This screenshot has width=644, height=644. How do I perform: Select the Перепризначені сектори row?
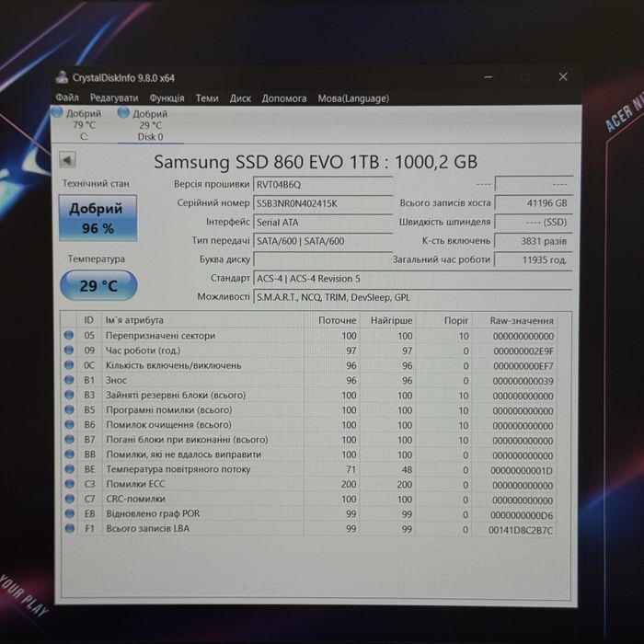click(309, 336)
